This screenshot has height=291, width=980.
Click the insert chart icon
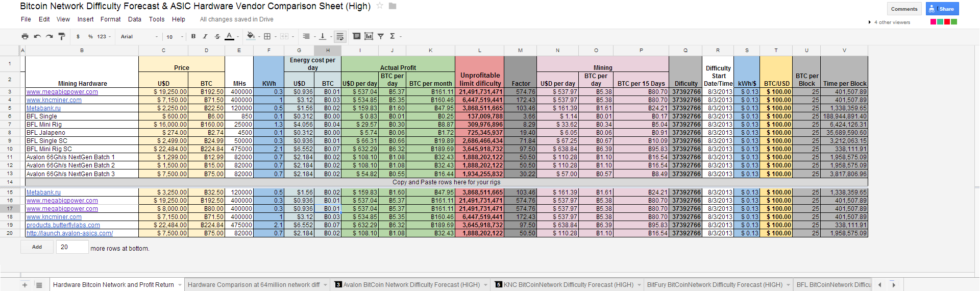(369, 36)
